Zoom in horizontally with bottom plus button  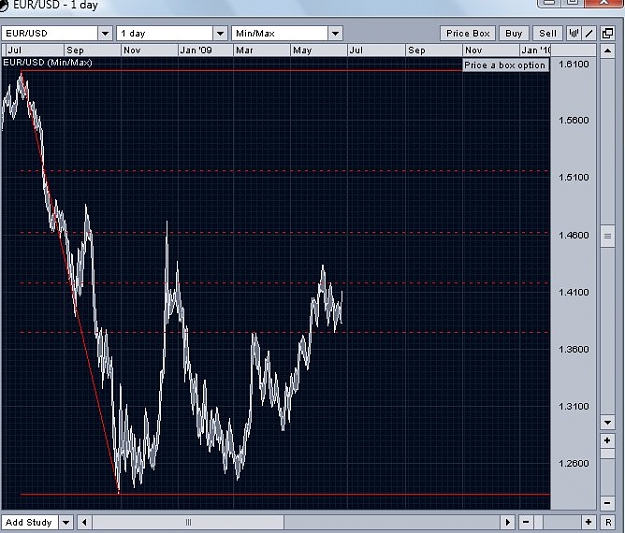589,522
